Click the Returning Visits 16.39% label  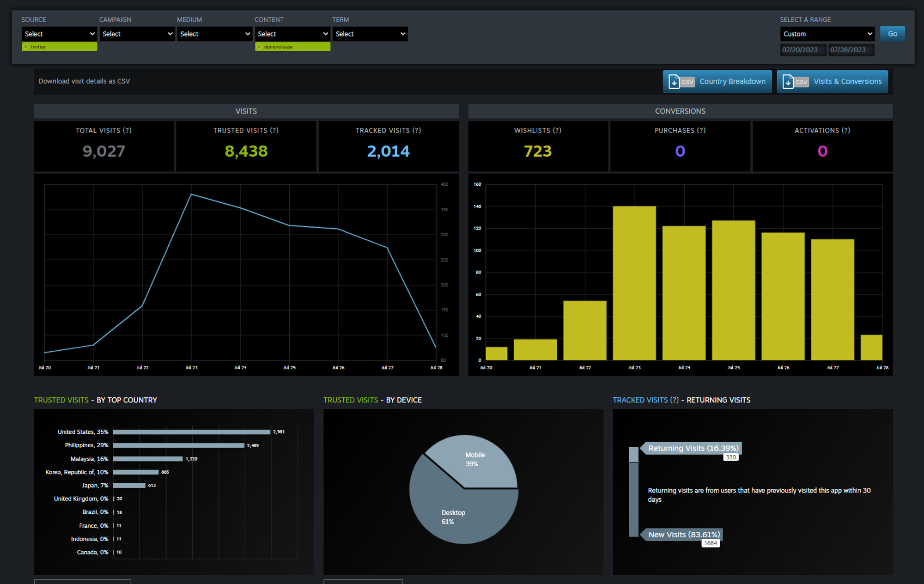pos(693,448)
